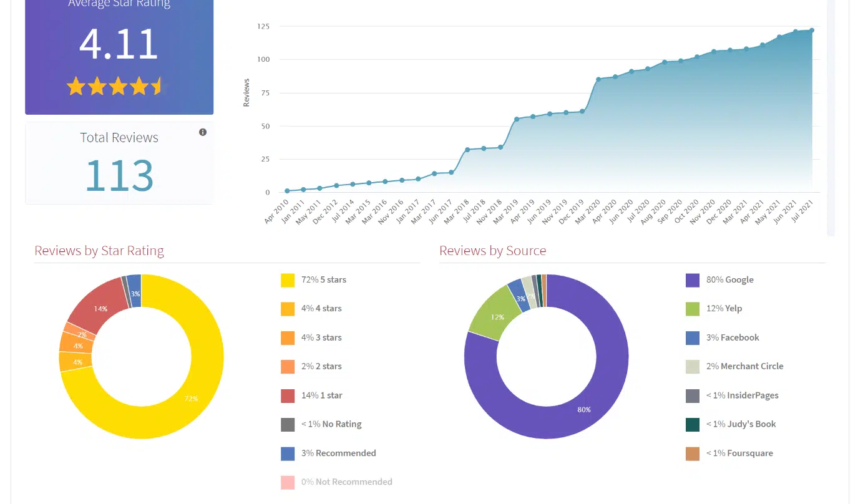Image resolution: width=863 pixels, height=504 pixels.
Task: Click the info icon beside Total Reviews
Action: click(202, 132)
